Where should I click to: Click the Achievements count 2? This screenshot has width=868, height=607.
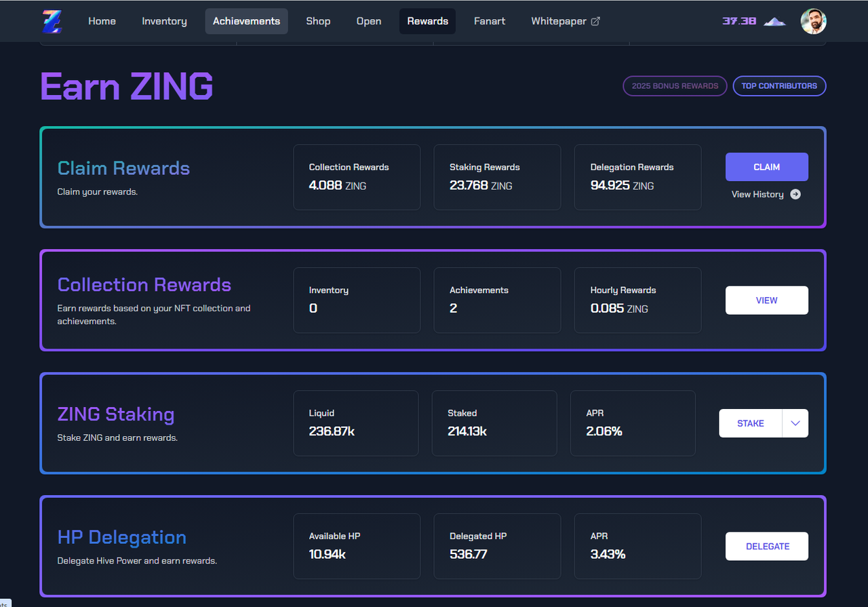(454, 309)
